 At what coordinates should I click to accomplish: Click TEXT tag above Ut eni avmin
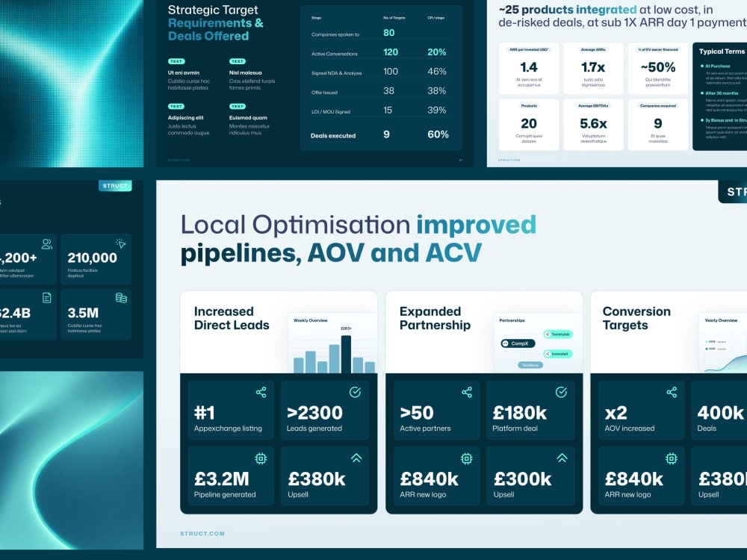tap(176, 61)
